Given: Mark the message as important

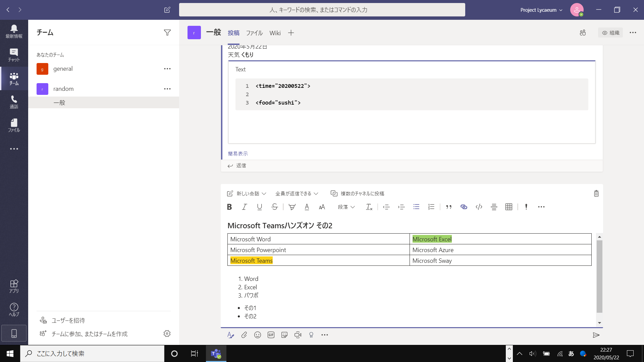Looking at the screenshot, I should coord(526,207).
